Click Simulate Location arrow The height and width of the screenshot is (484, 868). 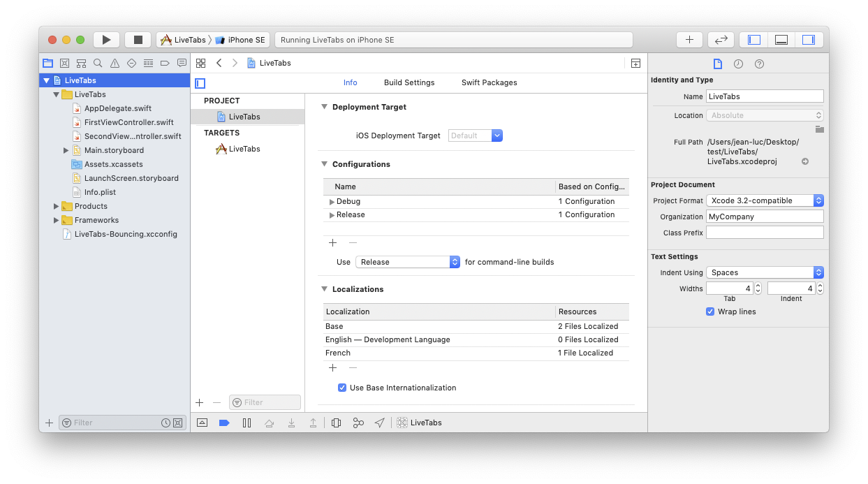[x=379, y=423]
